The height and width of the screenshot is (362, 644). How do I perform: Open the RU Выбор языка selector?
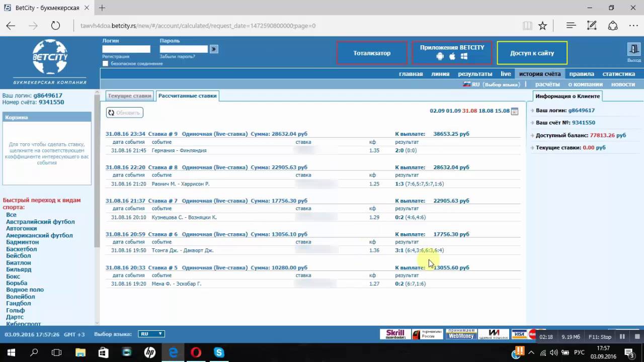pos(491,84)
